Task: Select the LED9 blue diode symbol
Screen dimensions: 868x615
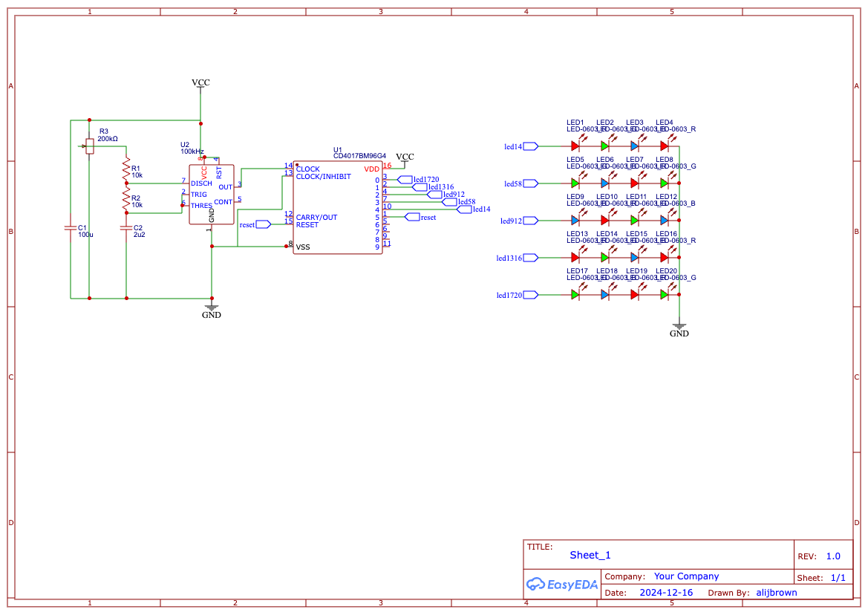Action: (x=575, y=221)
